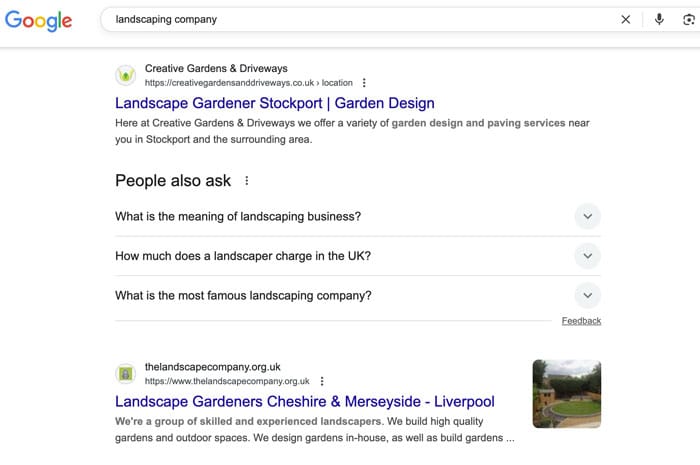
Task: Click thelandscapecompany.org.uk favicon
Action: (x=126, y=374)
